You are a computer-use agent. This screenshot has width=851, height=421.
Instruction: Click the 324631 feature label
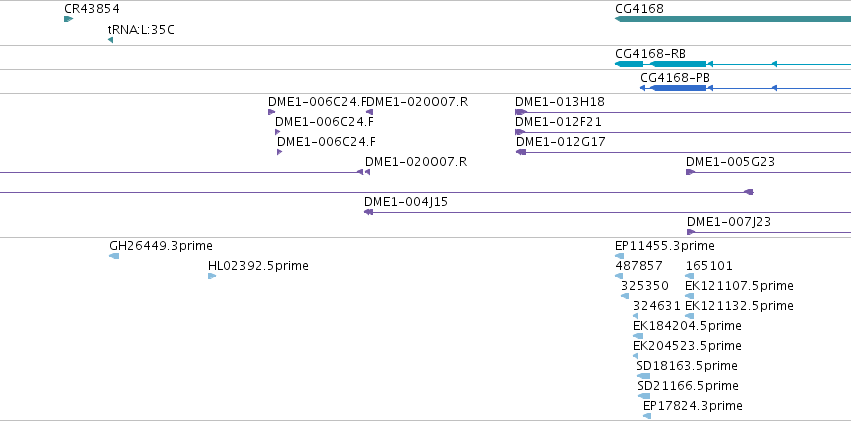coord(657,306)
